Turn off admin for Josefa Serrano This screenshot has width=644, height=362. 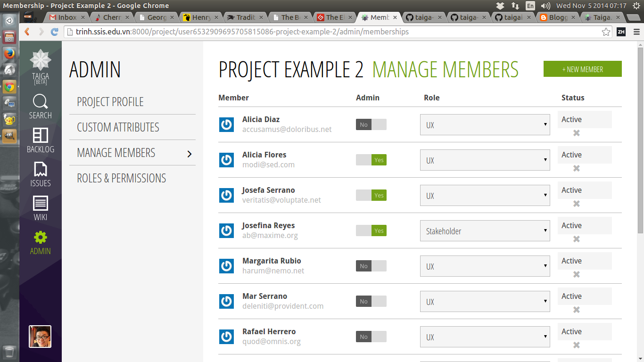tap(371, 195)
